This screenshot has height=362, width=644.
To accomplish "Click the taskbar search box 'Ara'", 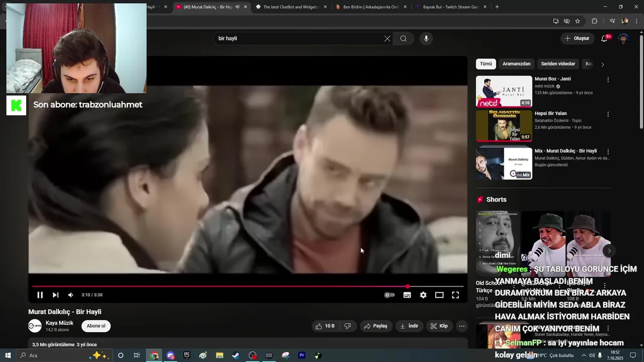I will point(64,355).
